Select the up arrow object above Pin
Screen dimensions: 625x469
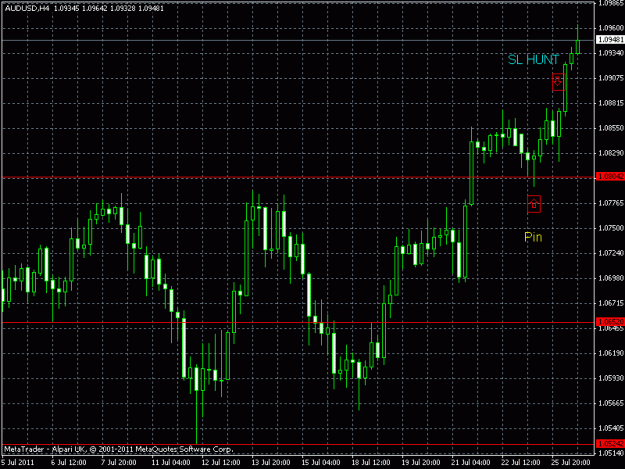pyautogui.click(x=534, y=204)
